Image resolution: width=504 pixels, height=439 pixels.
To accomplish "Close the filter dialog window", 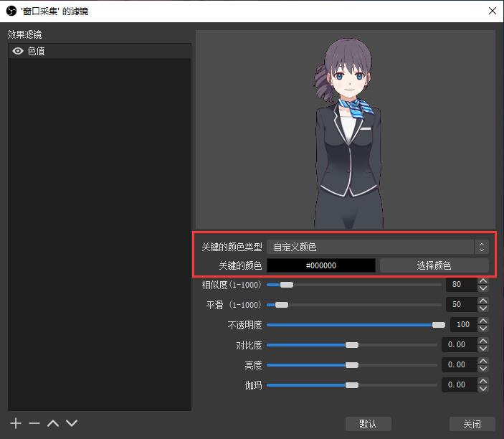I will click(492, 11).
